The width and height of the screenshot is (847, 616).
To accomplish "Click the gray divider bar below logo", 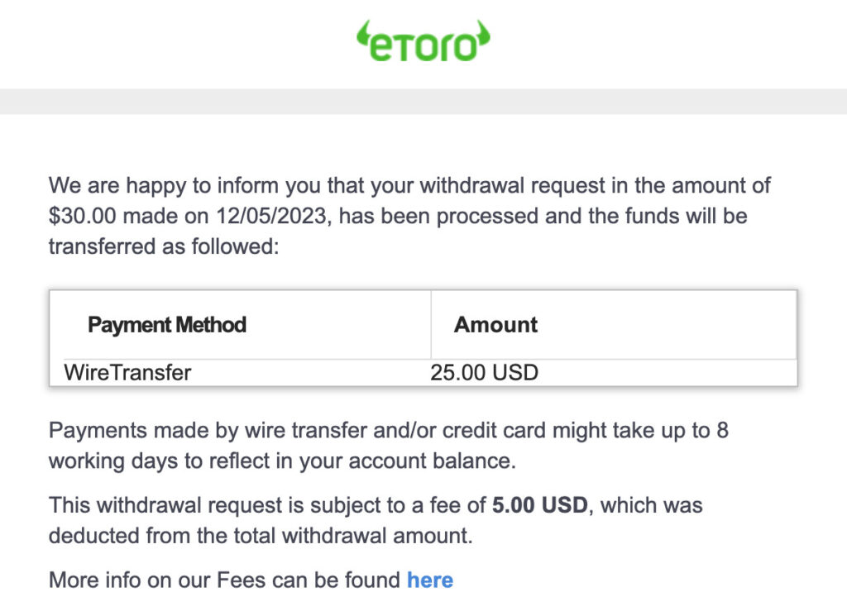I will click(x=423, y=101).
